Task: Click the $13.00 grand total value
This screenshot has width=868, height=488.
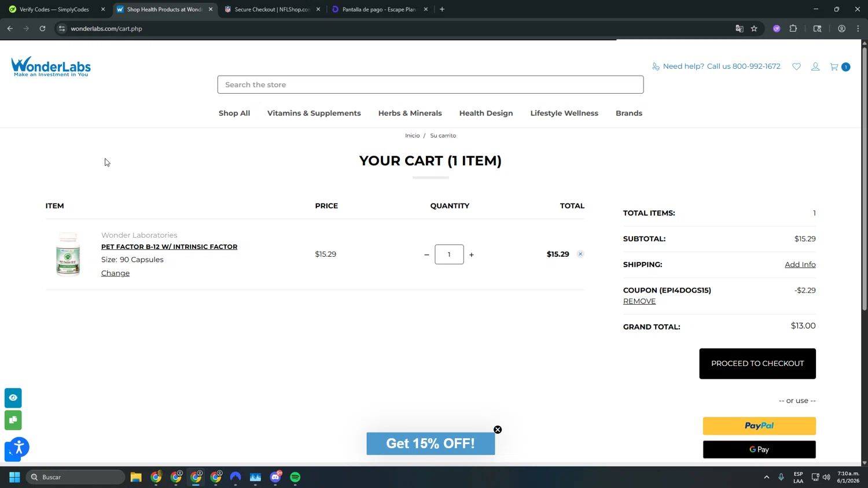Action: pyautogui.click(x=803, y=326)
